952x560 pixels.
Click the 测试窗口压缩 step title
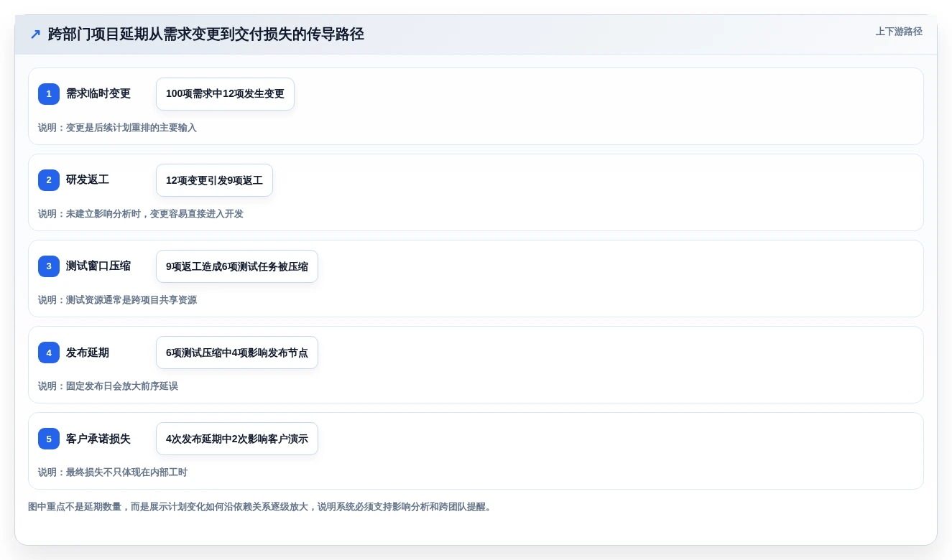[x=98, y=266]
